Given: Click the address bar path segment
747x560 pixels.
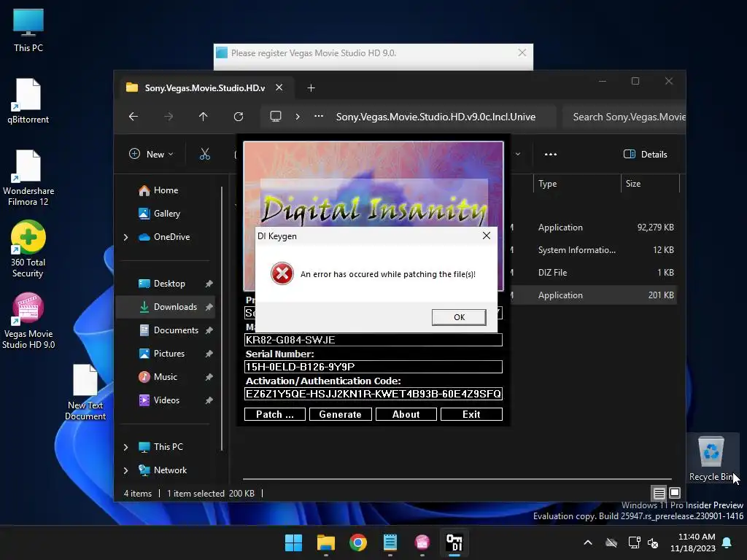Looking at the screenshot, I should point(436,117).
